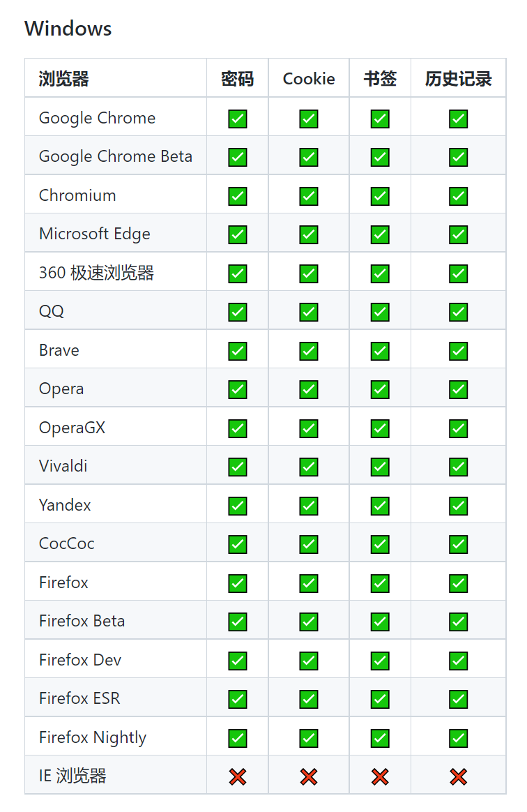Viewport: 527px width, 812px height.
Task: Click the Windows section heading
Action: (x=68, y=29)
